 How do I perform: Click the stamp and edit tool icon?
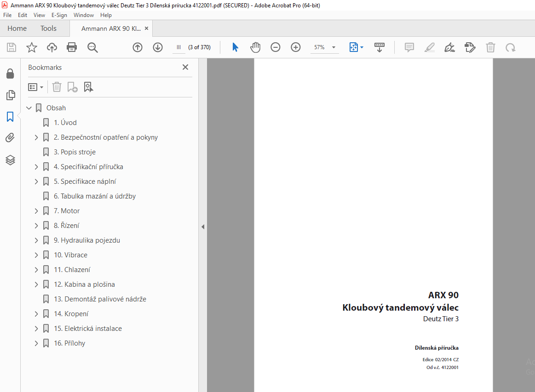coord(470,47)
